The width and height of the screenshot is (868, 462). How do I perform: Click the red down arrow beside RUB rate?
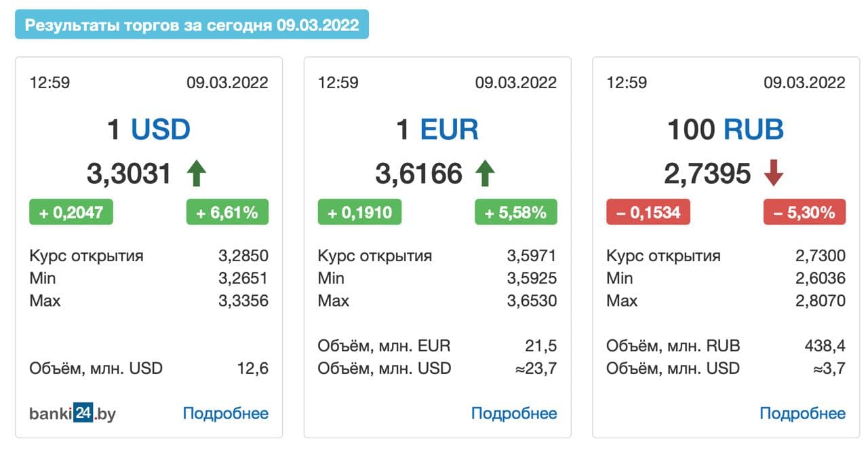(x=774, y=174)
